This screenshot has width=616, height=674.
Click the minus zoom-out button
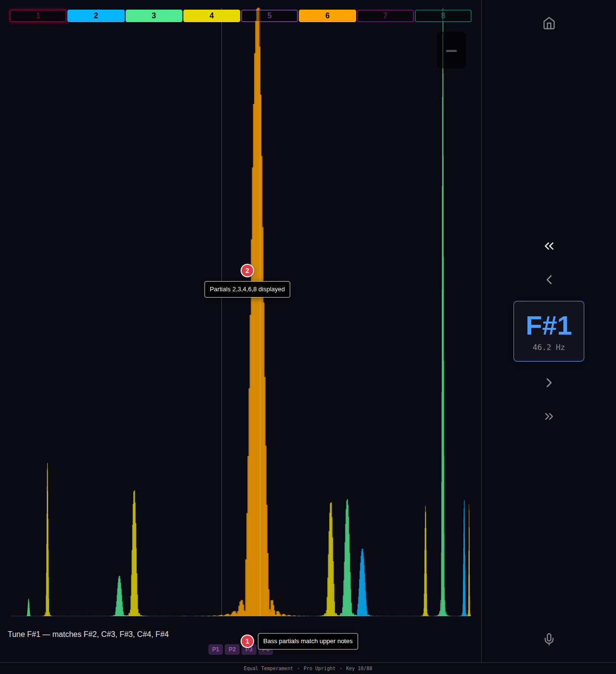(451, 51)
